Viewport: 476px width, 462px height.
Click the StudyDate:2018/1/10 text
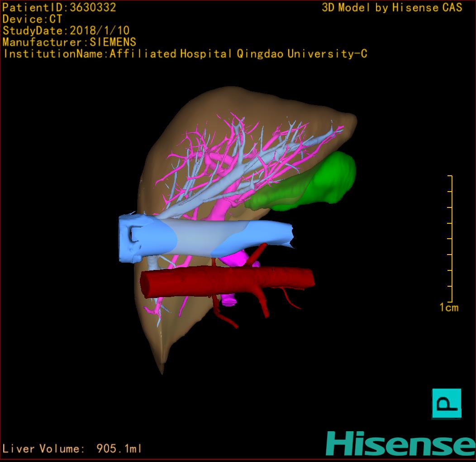[x=66, y=31]
